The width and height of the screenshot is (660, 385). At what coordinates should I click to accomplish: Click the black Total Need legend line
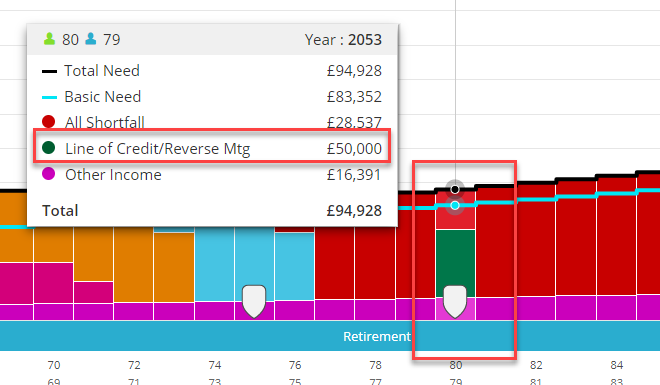pyautogui.click(x=49, y=72)
